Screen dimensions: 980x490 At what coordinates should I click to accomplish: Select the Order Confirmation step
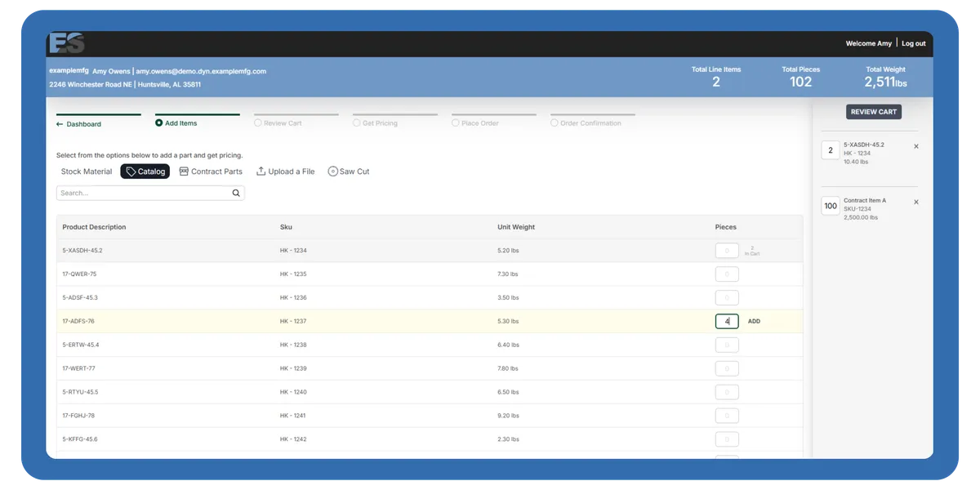(586, 123)
